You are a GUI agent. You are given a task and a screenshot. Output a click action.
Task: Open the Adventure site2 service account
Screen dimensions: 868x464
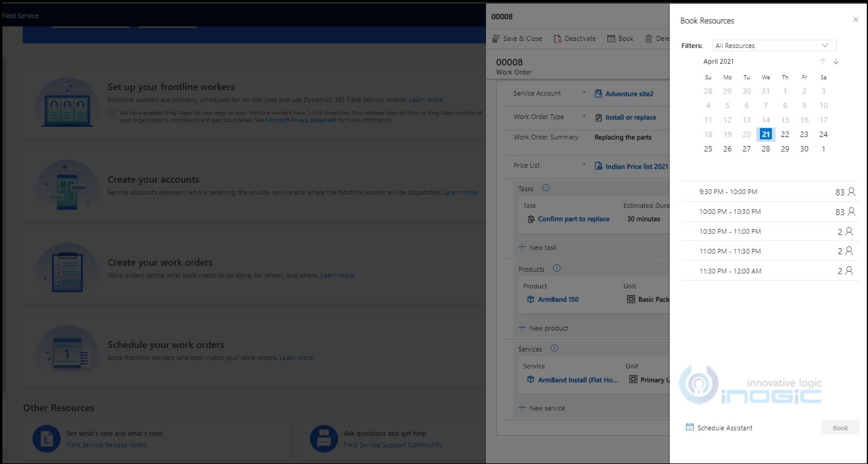pos(629,94)
